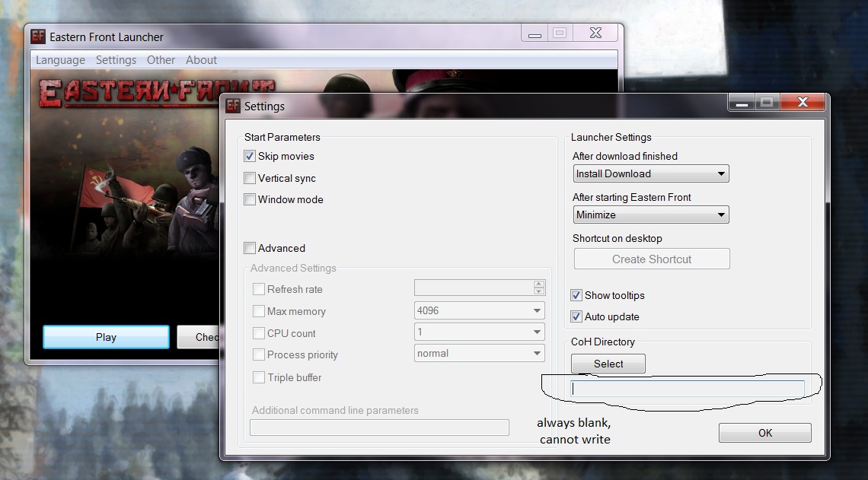Click the Additional command line parameters field
868x480 pixels.
coord(379,427)
